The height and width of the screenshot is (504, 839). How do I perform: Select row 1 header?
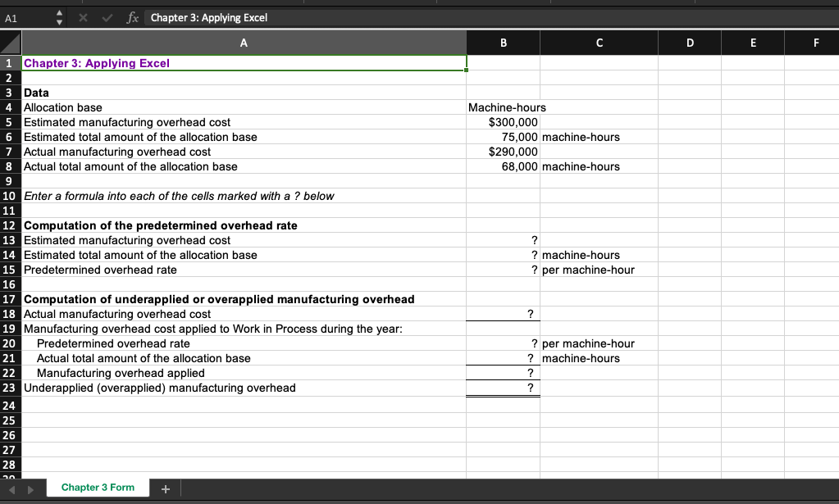9,62
